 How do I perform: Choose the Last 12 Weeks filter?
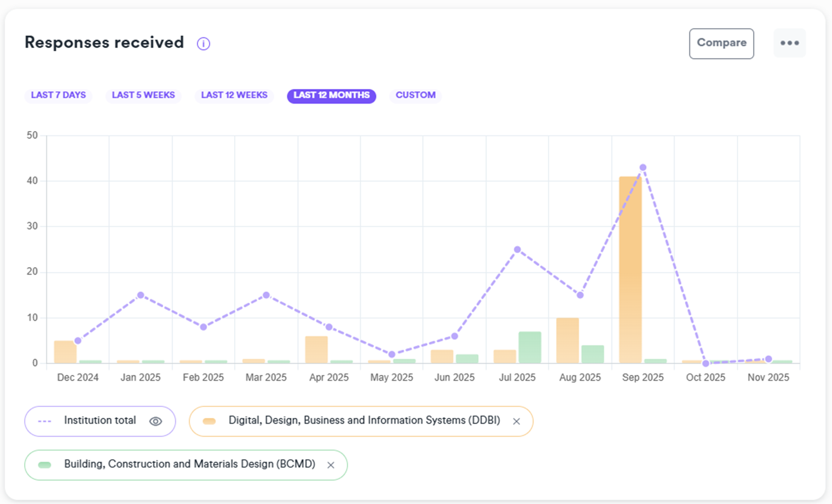click(x=234, y=95)
